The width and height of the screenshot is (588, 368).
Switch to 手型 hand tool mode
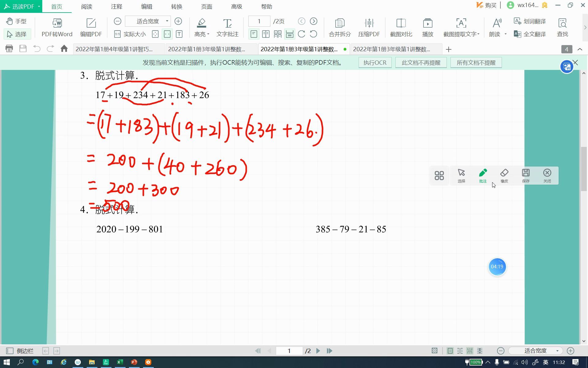(x=17, y=21)
